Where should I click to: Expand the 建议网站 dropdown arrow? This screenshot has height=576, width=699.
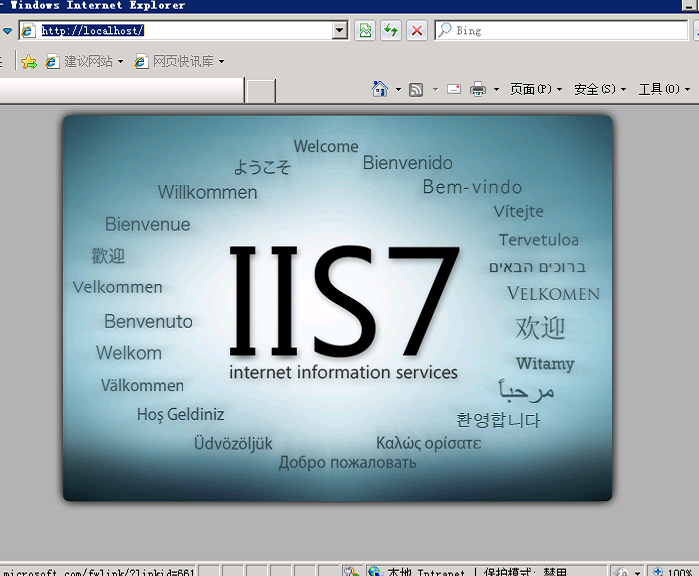point(120,62)
